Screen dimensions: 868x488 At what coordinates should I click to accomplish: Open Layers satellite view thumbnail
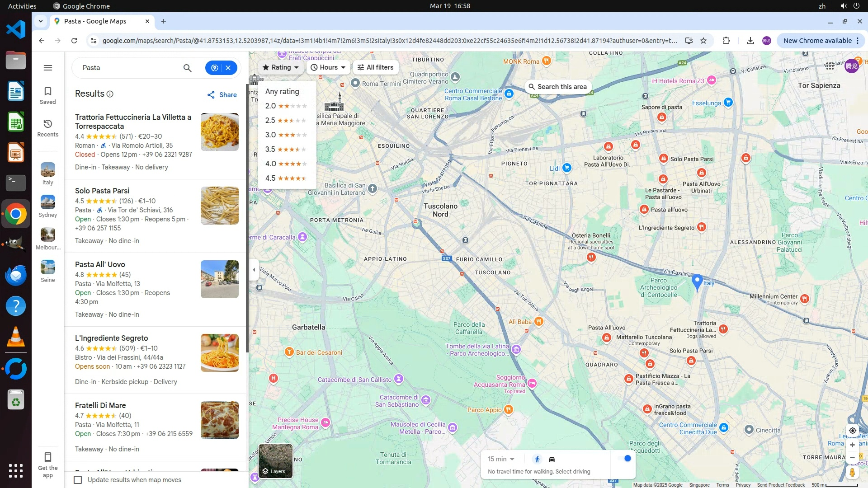click(x=275, y=460)
